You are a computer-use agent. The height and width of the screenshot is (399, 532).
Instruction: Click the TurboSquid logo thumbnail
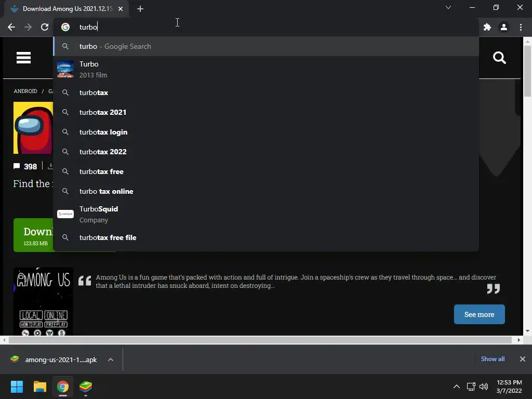coord(65,214)
